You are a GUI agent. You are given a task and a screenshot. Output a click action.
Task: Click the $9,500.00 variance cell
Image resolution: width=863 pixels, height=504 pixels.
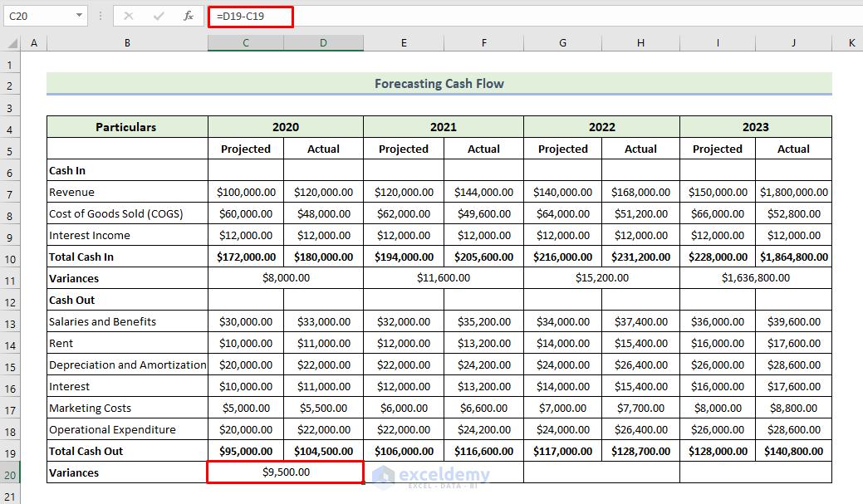(286, 472)
